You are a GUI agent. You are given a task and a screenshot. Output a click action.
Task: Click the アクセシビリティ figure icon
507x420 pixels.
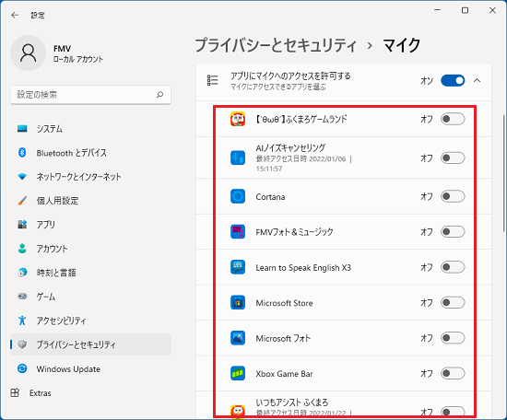click(22, 321)
